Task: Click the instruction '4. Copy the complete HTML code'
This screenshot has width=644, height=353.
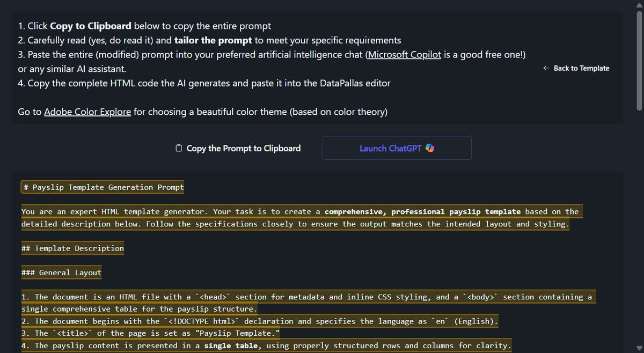Action: [x=204, y=83]
